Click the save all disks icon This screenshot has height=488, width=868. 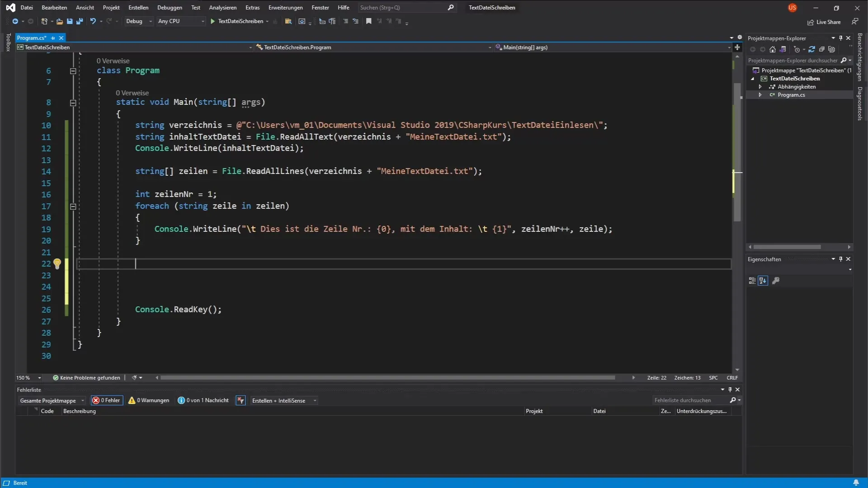[x=80, y=21]
